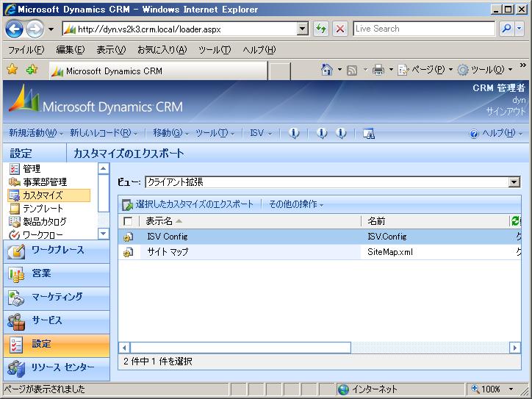Select 管理 in the settings list

click(32, 168)
